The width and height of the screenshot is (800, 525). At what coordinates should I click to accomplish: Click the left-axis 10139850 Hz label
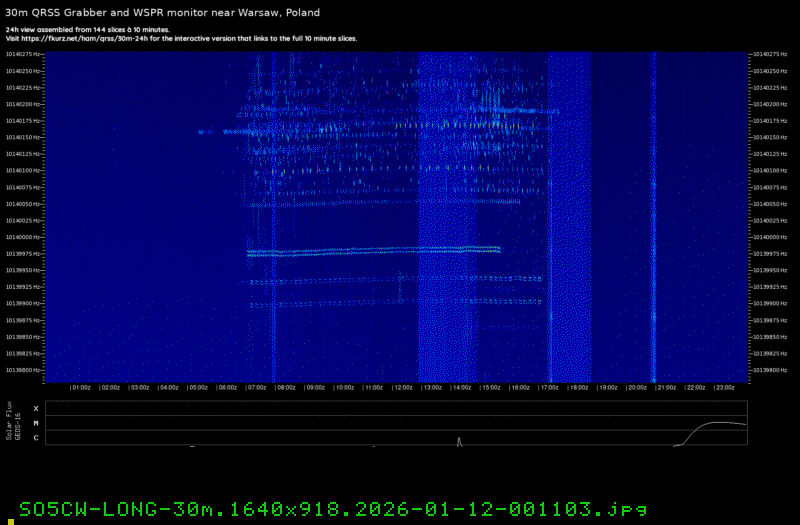tap(22, 337)
